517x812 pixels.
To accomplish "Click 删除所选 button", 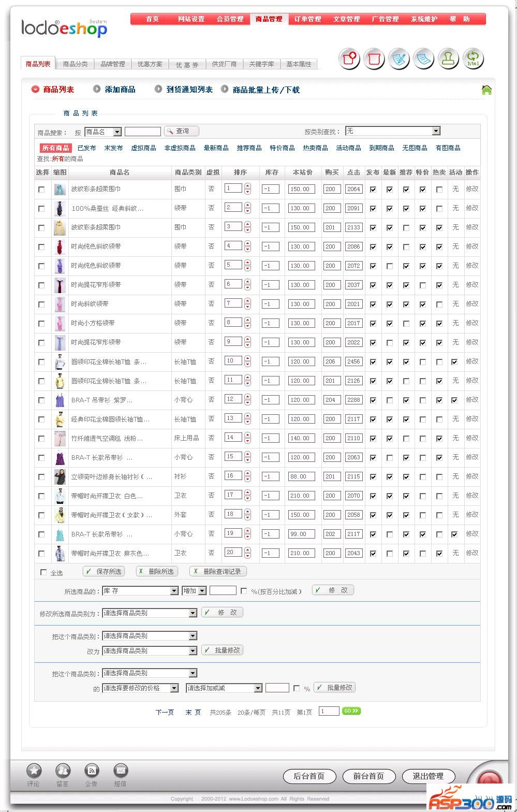I will [x=157, y=572].
